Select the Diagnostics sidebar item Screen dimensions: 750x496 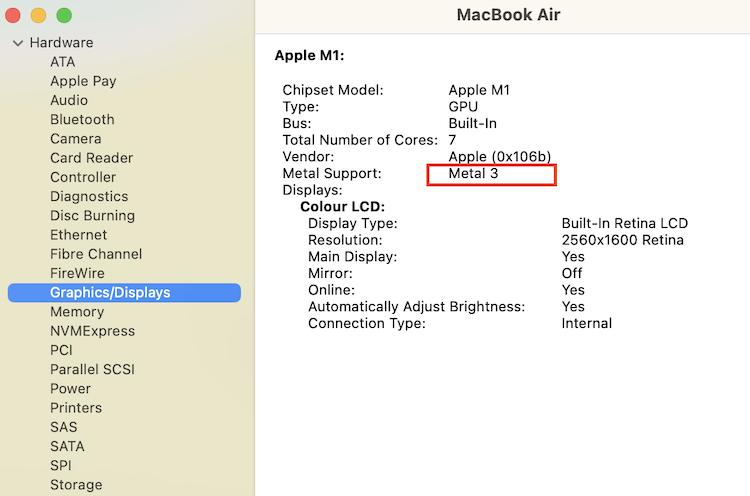[x=89, y=196]
